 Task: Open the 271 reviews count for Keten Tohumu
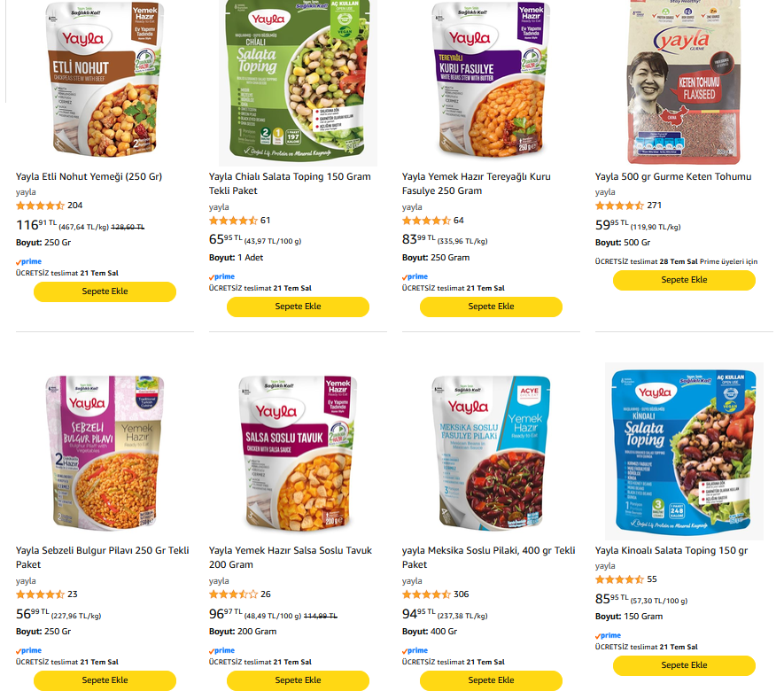[654, 205]
